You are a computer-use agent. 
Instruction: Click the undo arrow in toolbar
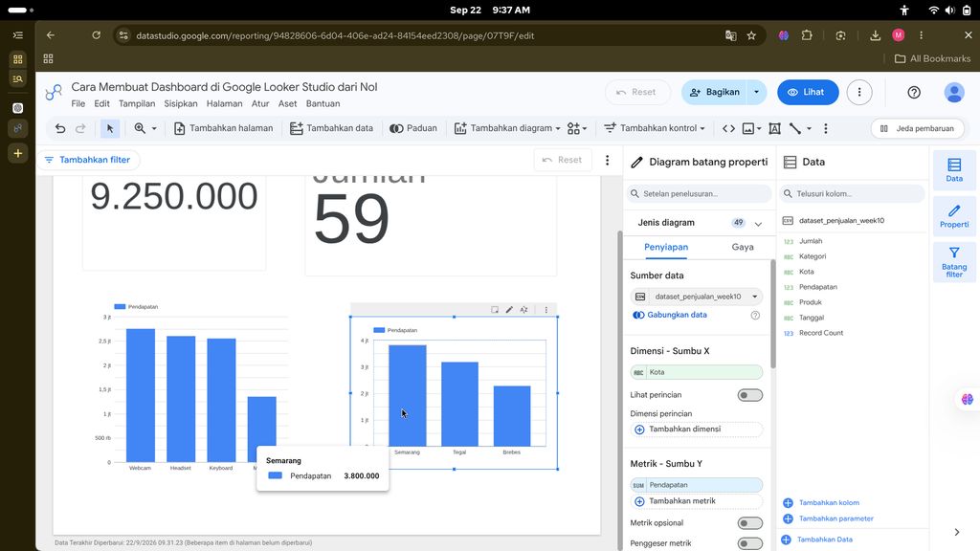pyautogui.click(x=60, y=128)
